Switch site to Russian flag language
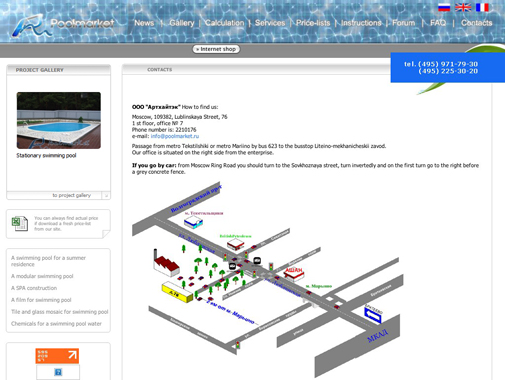Screen dimensions: 505x380 coord(444,7)
